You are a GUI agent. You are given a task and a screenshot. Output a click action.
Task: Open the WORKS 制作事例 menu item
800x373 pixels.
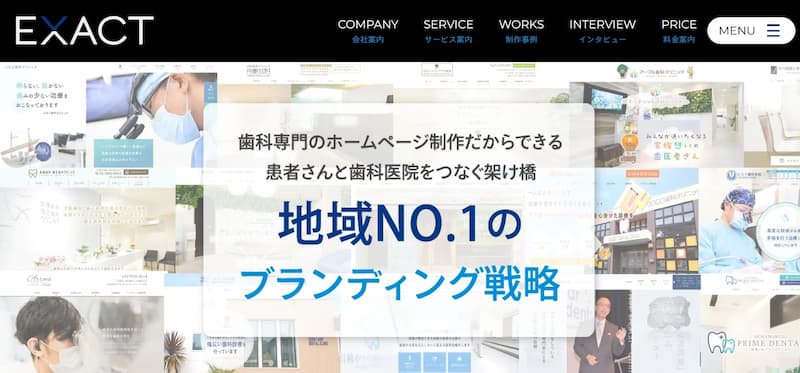pyautogui.click(x=521, y=31)
